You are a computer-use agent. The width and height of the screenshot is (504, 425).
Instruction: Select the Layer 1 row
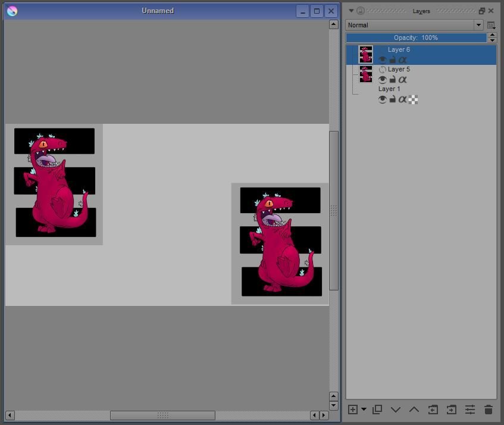[421, 95]
